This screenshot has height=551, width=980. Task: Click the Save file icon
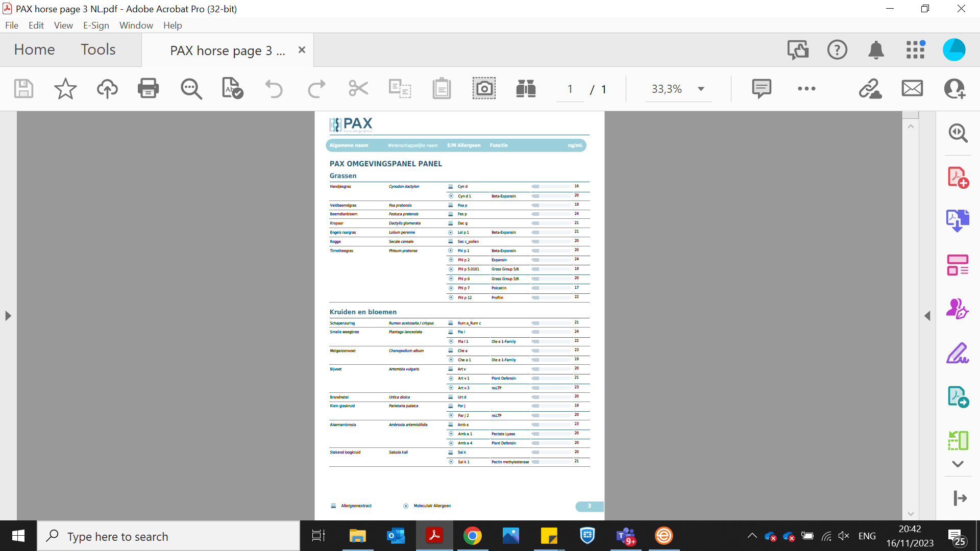tap(23, 89)
